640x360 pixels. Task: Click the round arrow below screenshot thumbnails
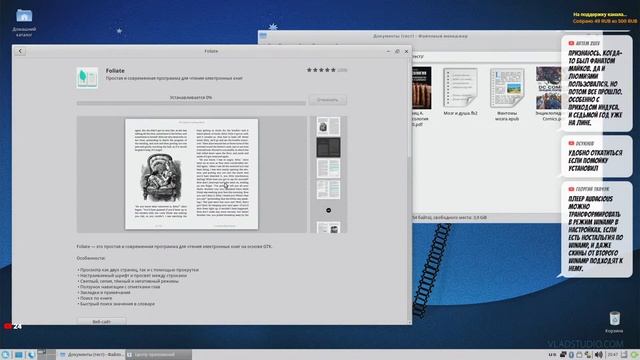pos(329,211)
